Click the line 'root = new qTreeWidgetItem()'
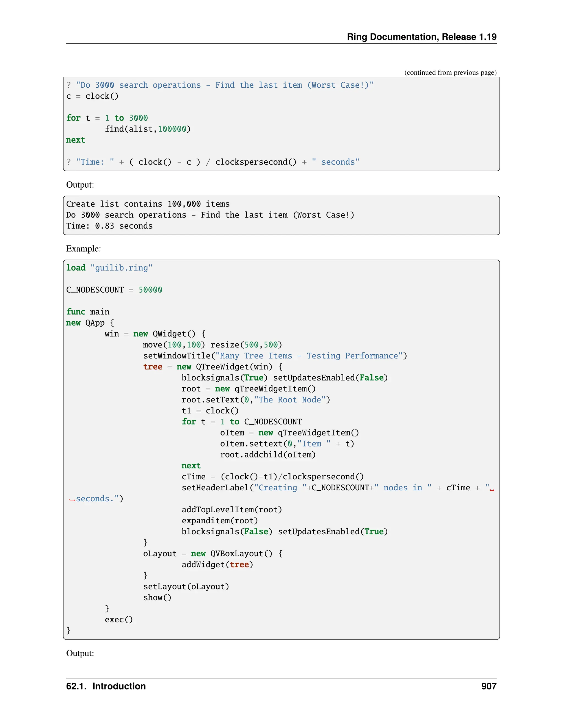 [249, 389]
